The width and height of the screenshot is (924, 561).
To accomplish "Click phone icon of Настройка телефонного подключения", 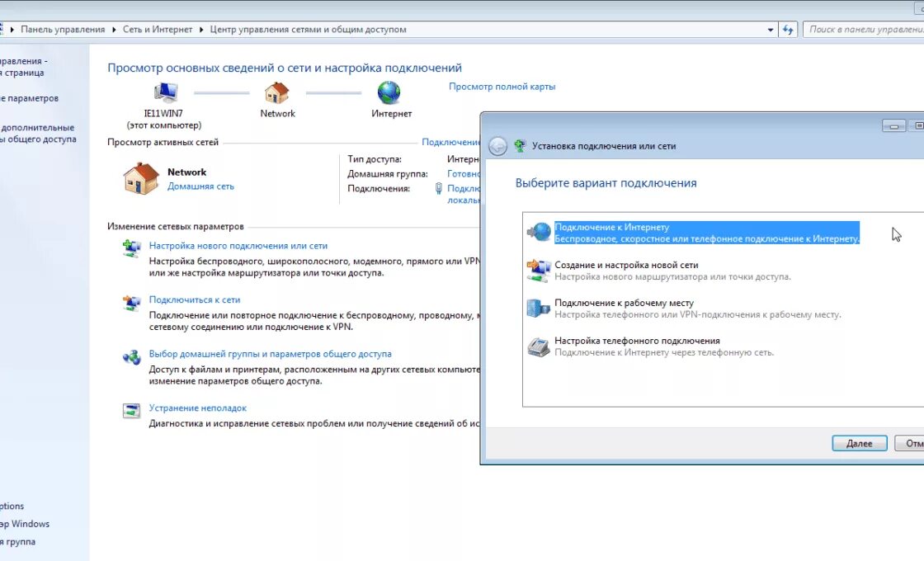I will tap(539, 346).
